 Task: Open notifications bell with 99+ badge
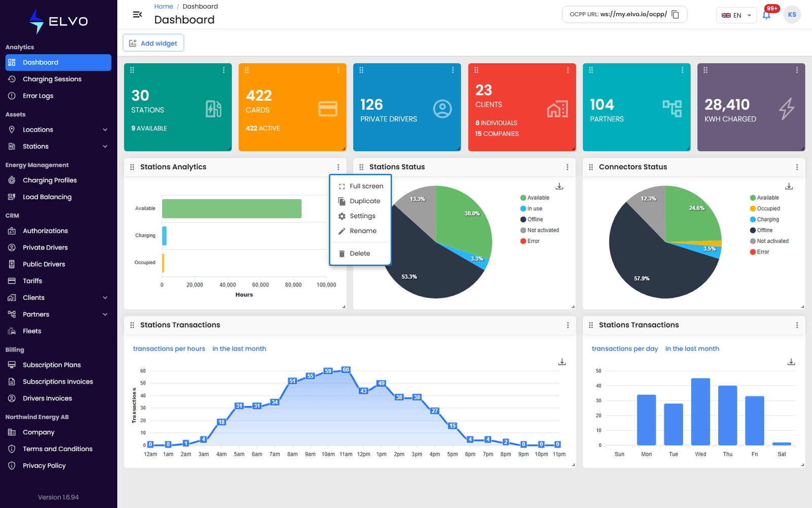(767, 15)
